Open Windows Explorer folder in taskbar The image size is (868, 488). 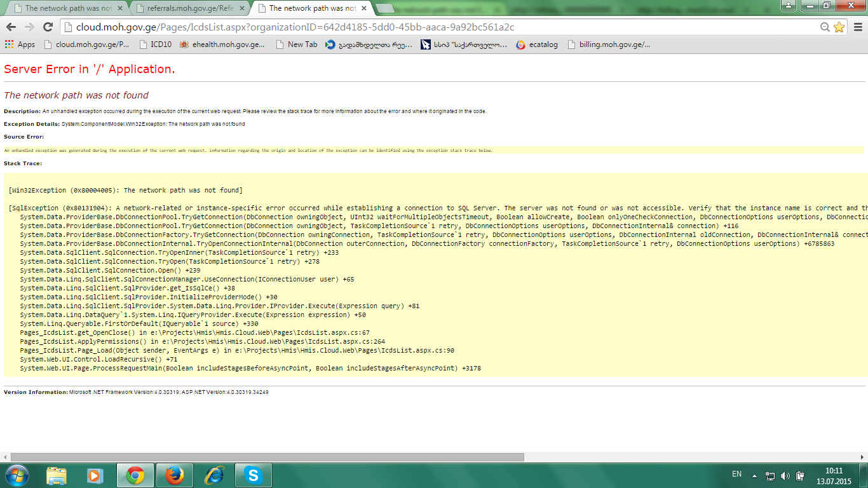click(x=56, y=475)
